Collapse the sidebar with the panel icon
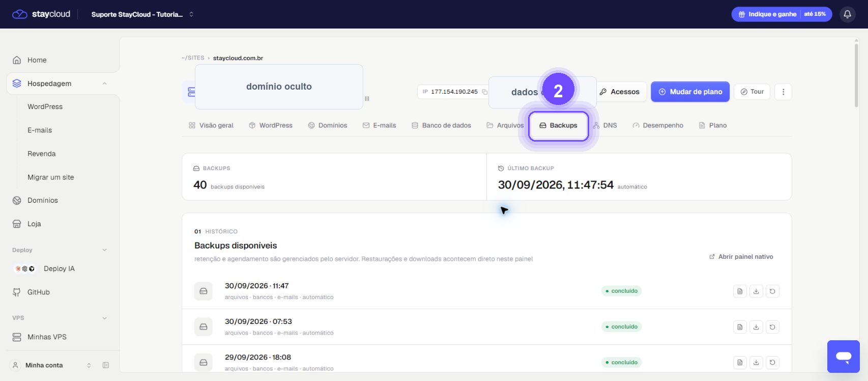Image resolution: width=868 pixels, height=381 pixels. [106, 365]
